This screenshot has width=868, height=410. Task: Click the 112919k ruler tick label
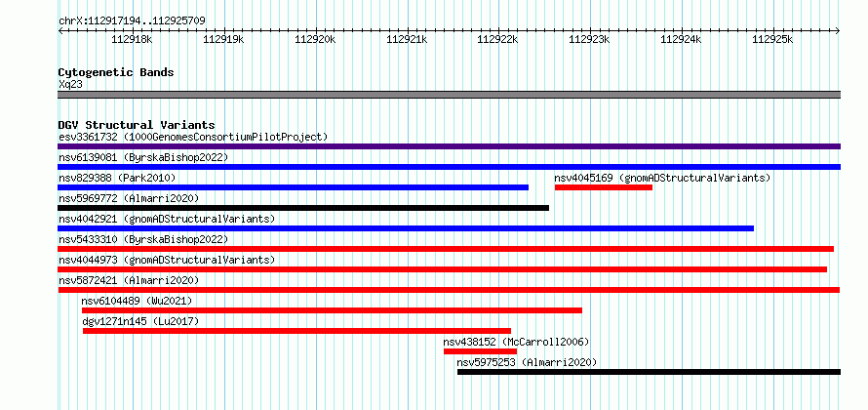223,39
